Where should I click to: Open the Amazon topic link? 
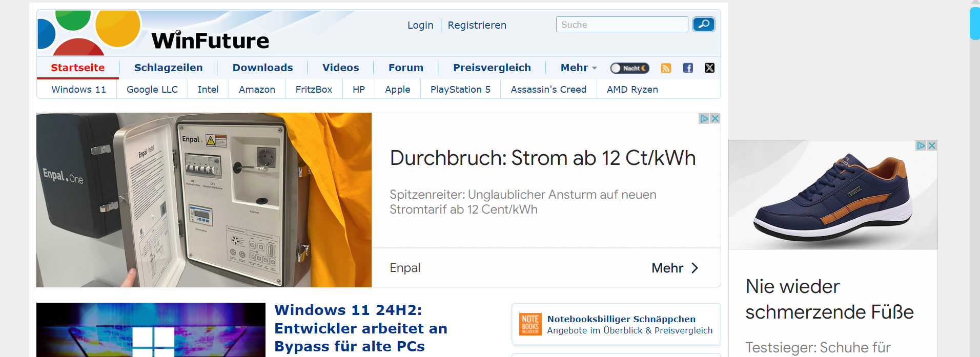[257, 89]
